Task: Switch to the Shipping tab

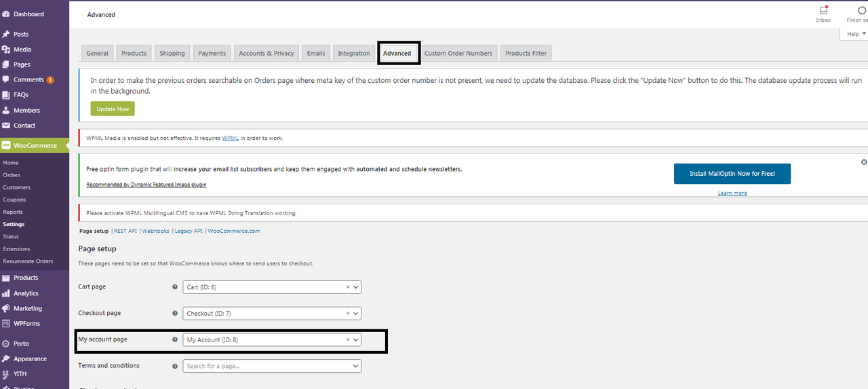Action: 172,53
